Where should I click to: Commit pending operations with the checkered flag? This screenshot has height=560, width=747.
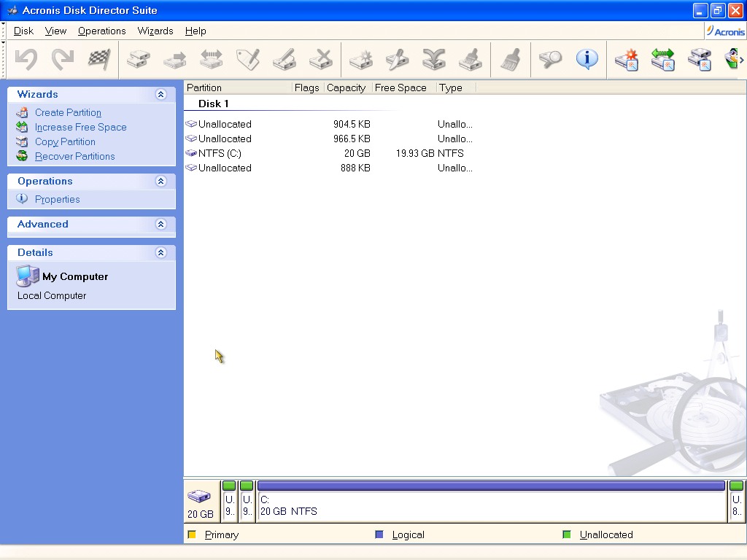[99, 60]
